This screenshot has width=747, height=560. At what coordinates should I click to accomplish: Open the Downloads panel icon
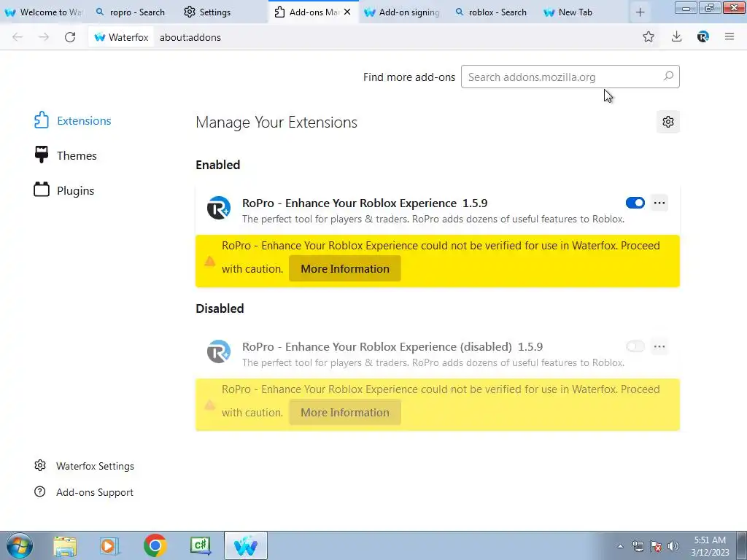676,36
